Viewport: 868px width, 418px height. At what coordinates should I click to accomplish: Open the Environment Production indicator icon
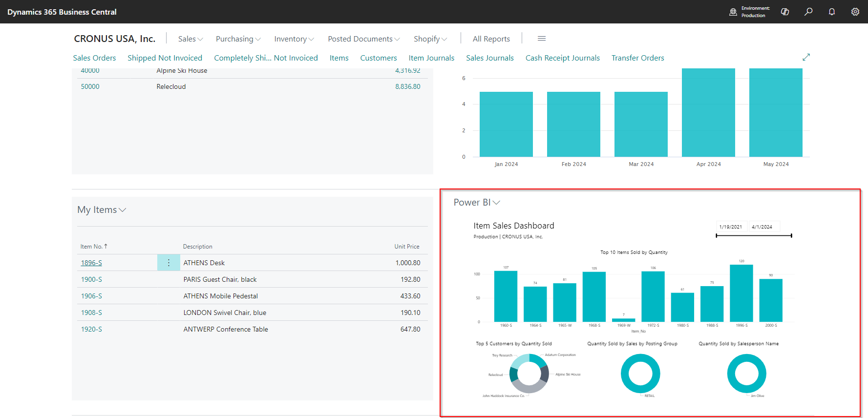733,12
